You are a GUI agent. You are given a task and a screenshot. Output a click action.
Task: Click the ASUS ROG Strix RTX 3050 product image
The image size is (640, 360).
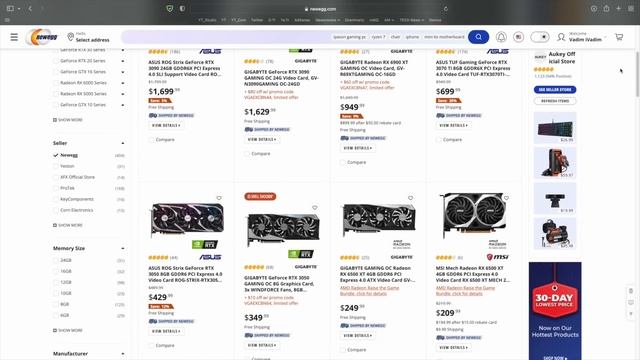pyautogui.click(x=187, y=218)
